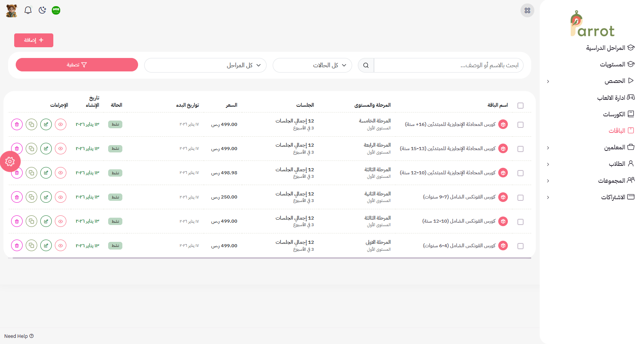
Task: Select checkbox for the first package row
Action: coord(520,125)
